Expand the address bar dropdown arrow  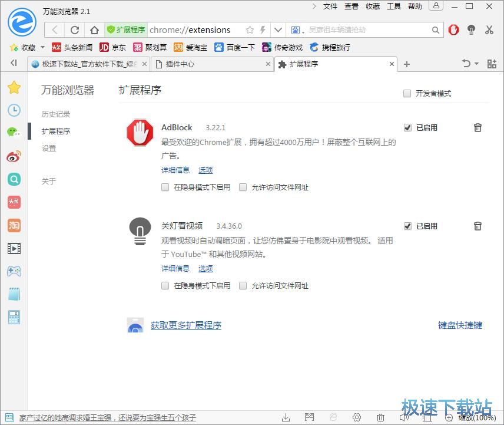click(278, 30)
